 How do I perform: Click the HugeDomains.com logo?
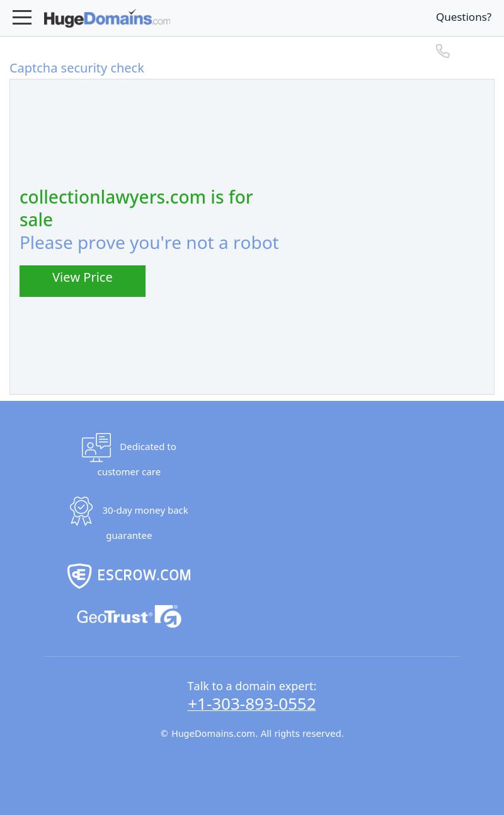pyautogui.click(x=107, y=18)
